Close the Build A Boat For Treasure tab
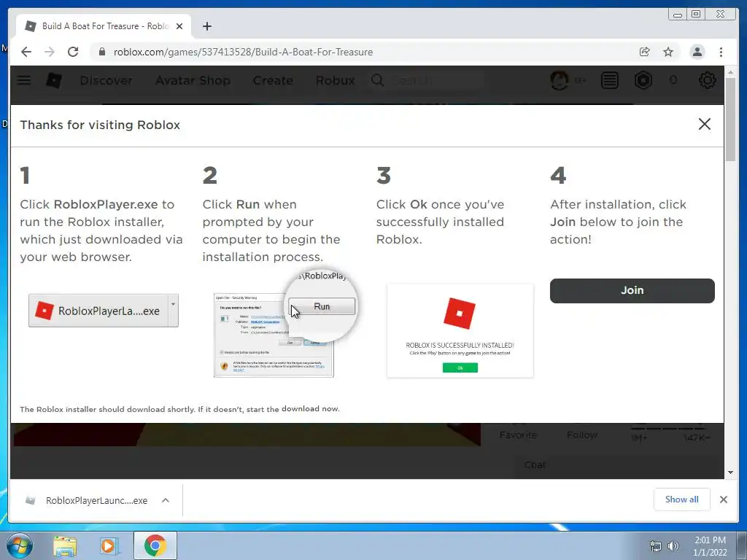This screenshot has width=747, height=560. coord(179,26)
